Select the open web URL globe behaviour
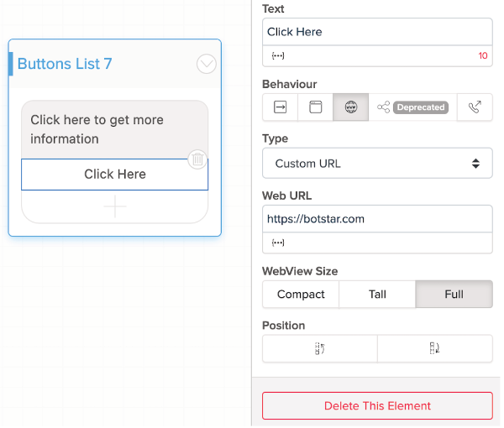The image size is (504, 428). coord(351,107)
